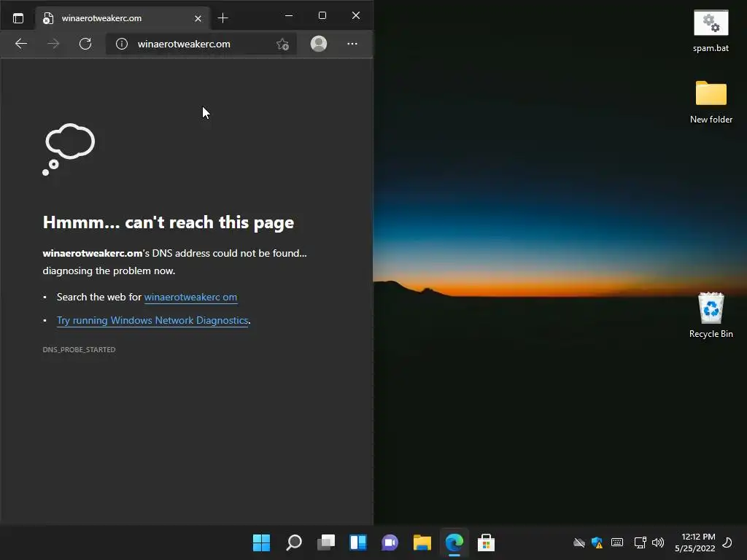This screenshot has width=747, height=560.
Task: Select the New folder desktop icon
Action: [711, 102]
